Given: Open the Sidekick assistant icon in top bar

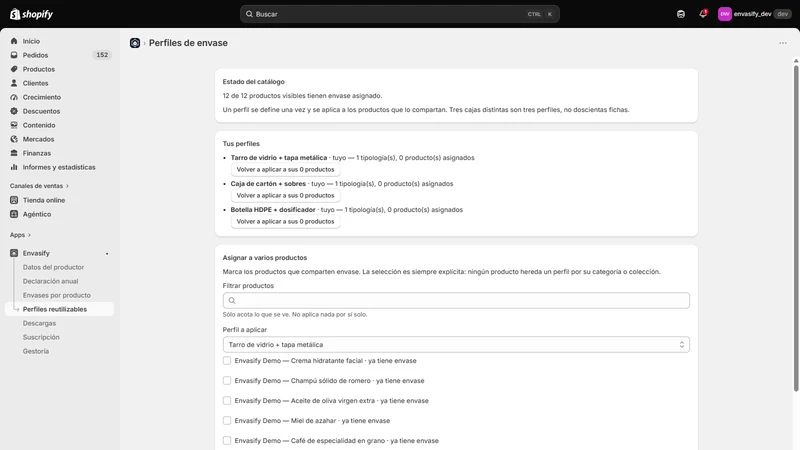Looking at the screenshot, I should [681, 14].
